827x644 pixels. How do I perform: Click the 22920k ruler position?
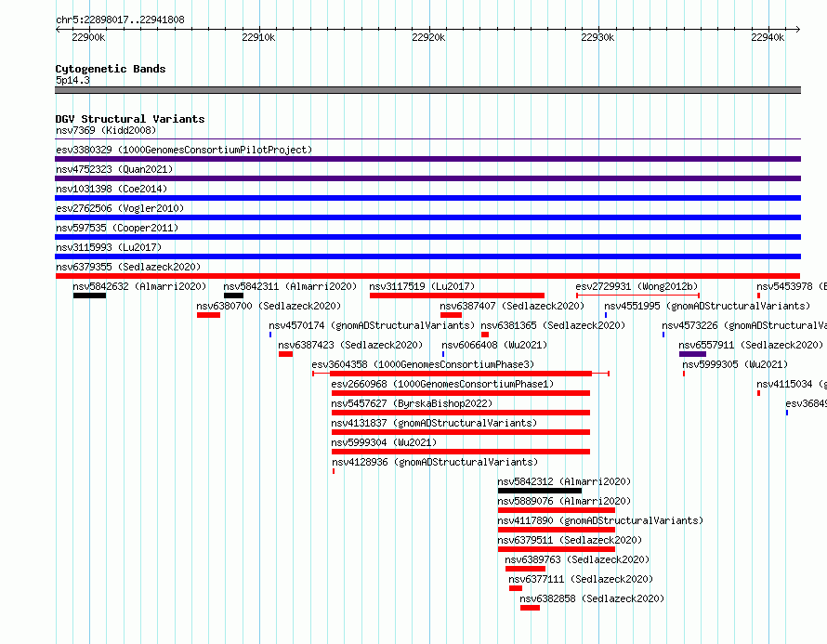click(428, 37)
